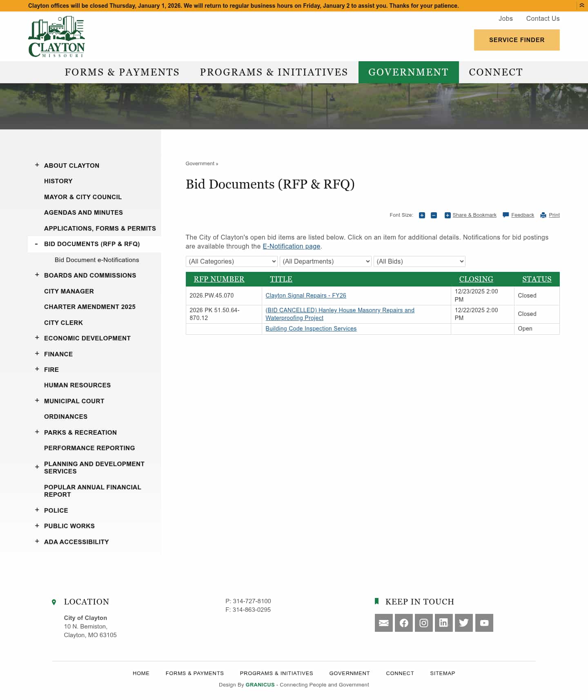
Task: Click the email envelope icon
Action: coord(383,623)
